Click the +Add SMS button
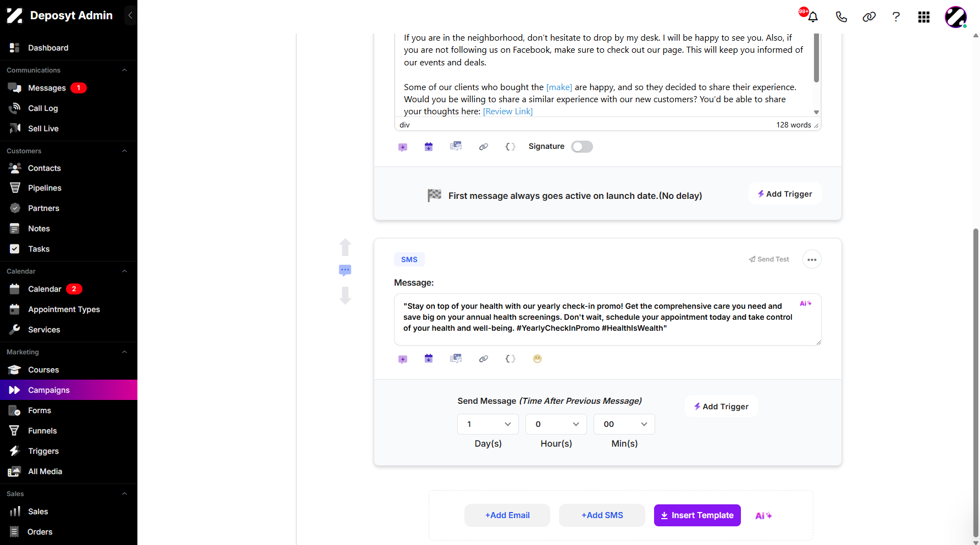 602,515
